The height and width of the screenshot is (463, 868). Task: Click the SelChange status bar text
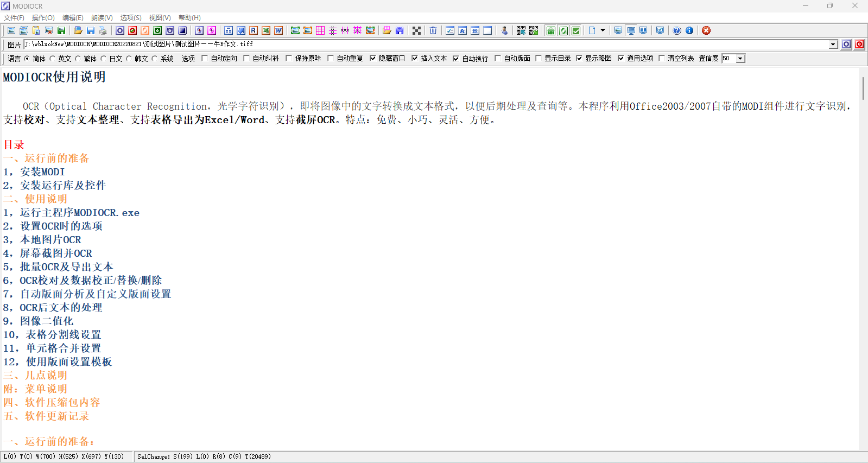[204, 456]
